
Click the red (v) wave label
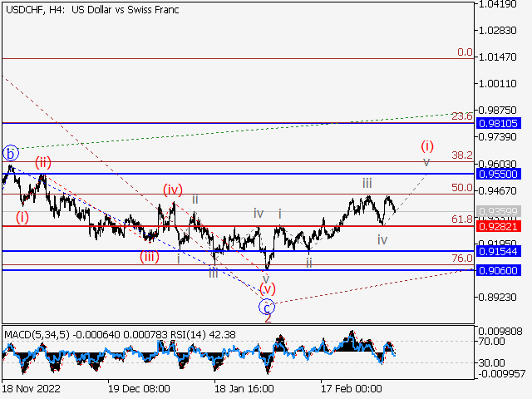(x=268, y=289)
